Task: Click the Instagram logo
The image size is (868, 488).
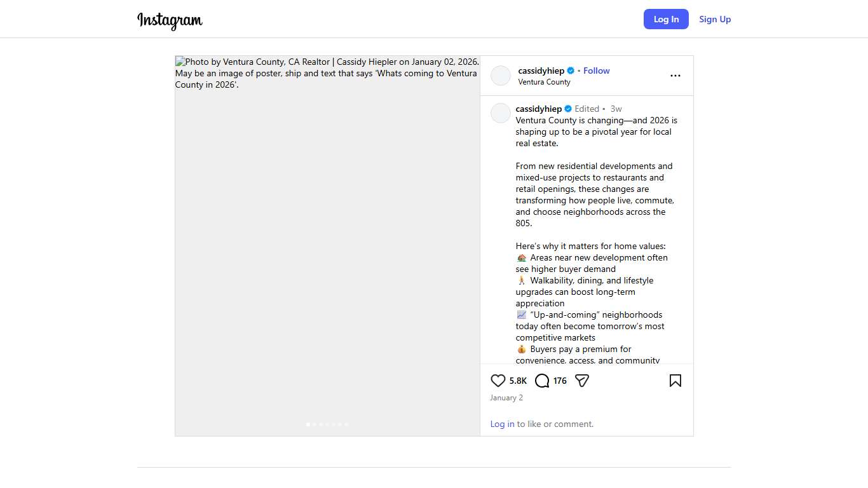Action: [170, 20]
